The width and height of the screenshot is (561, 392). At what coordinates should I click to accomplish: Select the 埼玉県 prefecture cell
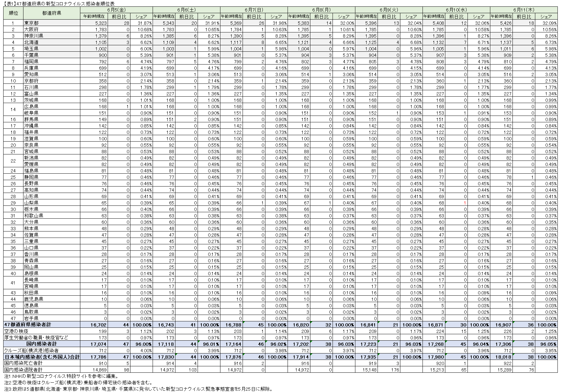tap(52, 48)
